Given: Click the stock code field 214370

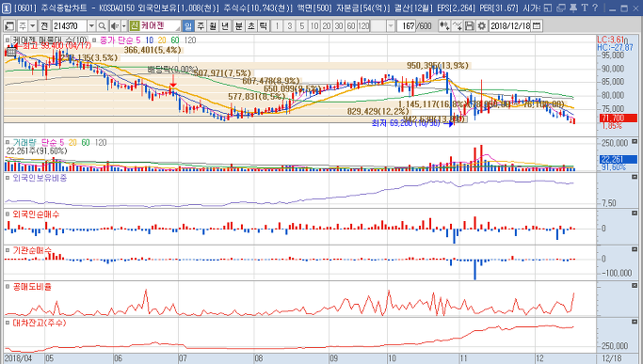Looking at the screenshot, I should coord(70,26).
